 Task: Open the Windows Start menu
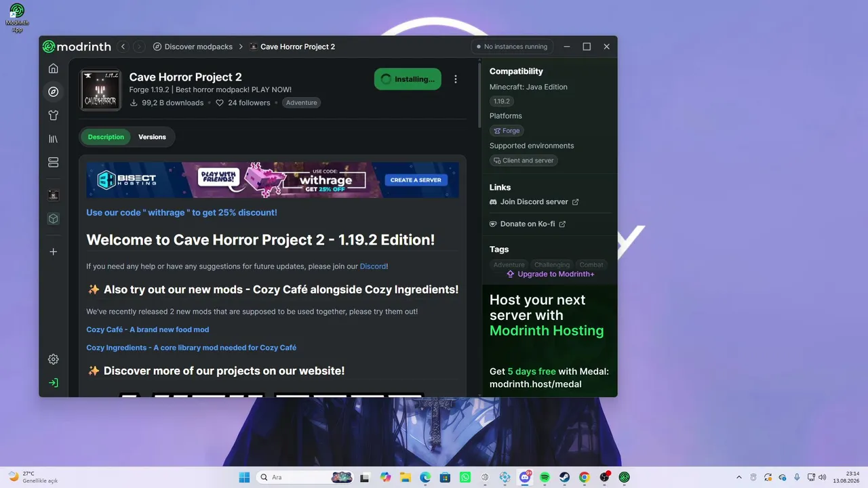click(244, 477)
